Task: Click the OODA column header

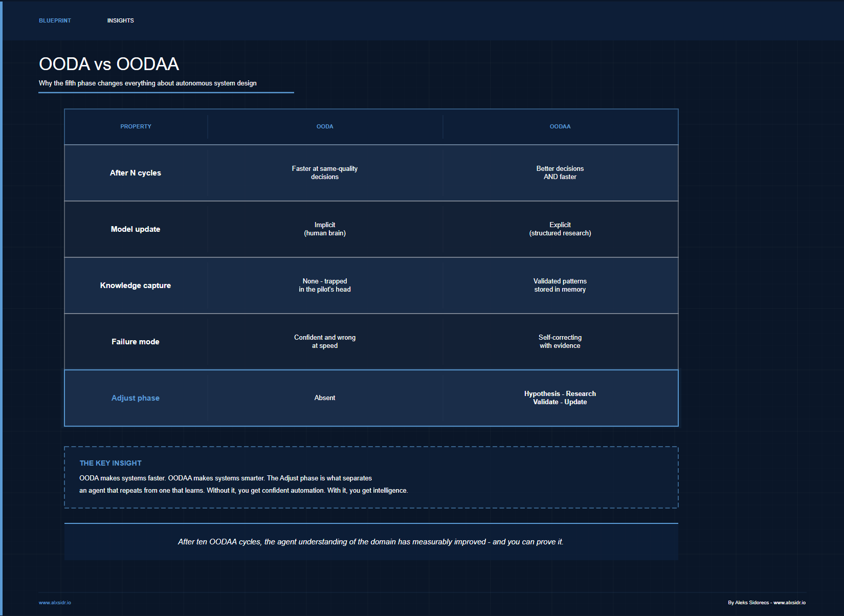Action: coord(325,126)
